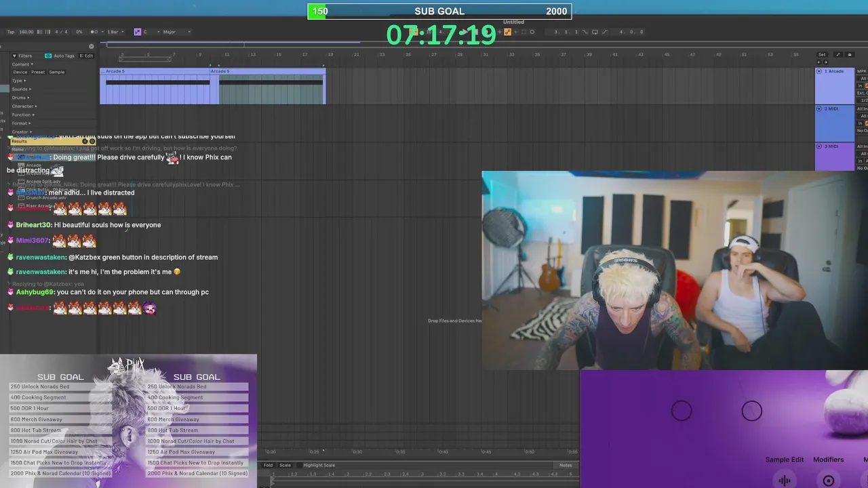Click the metronome icon in transport
The height and width of the screenshot is (488, 868).
pos(94,32)
